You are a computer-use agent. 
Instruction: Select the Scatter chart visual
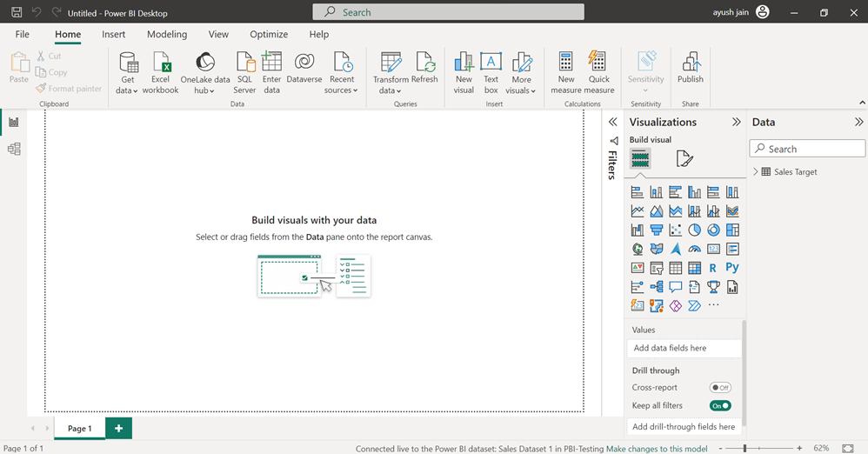(676, 230)
